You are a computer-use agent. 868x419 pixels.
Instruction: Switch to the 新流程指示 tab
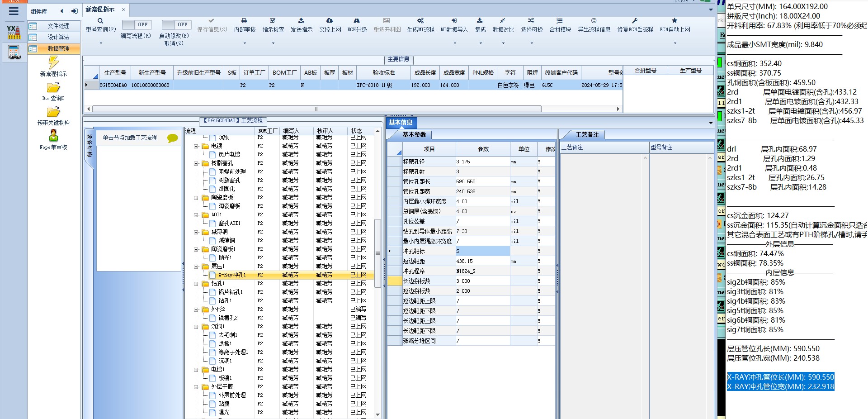point(100,9)
